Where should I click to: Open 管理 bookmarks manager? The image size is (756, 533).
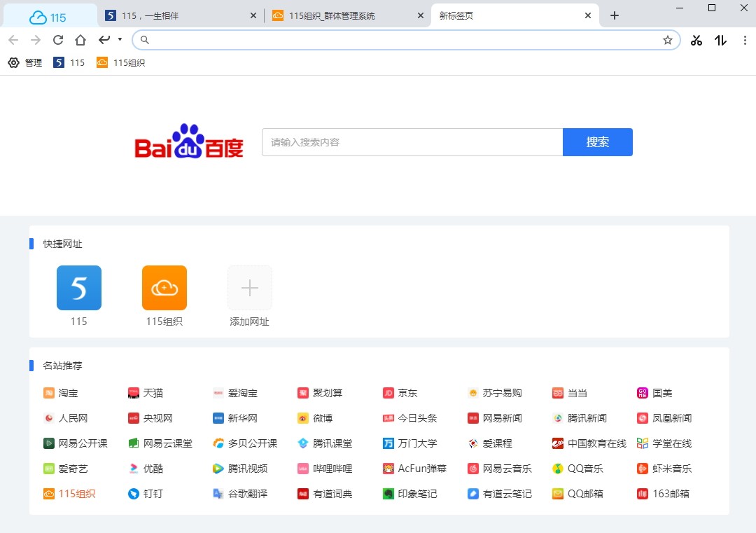tap(25, 63)
